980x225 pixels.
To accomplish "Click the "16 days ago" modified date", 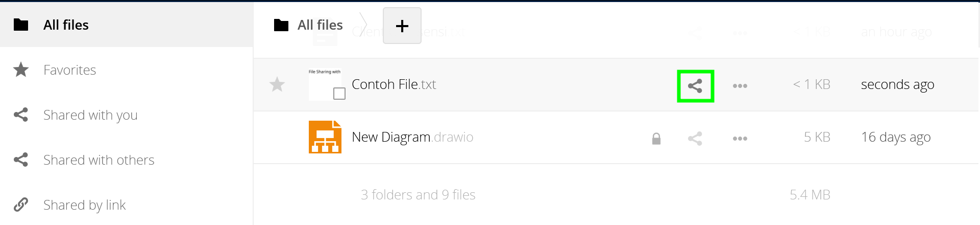I will coord(896,137).
